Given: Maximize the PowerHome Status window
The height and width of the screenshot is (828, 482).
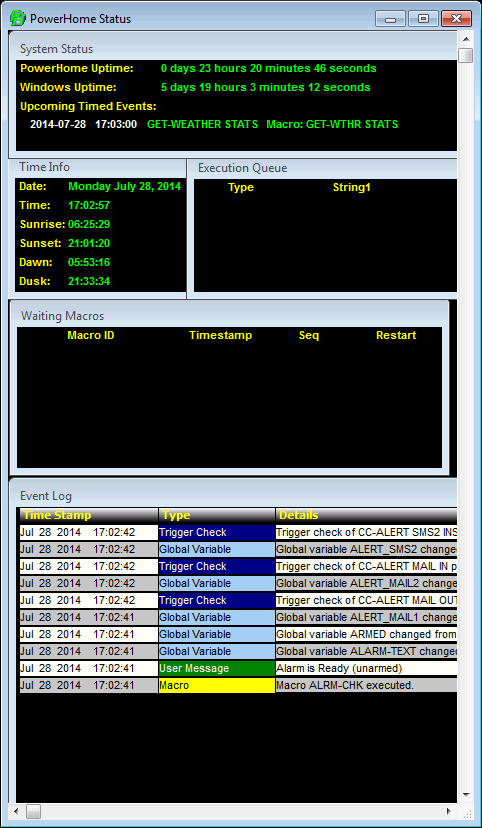Looking at the screenshot, I should (x=423, y=19).
